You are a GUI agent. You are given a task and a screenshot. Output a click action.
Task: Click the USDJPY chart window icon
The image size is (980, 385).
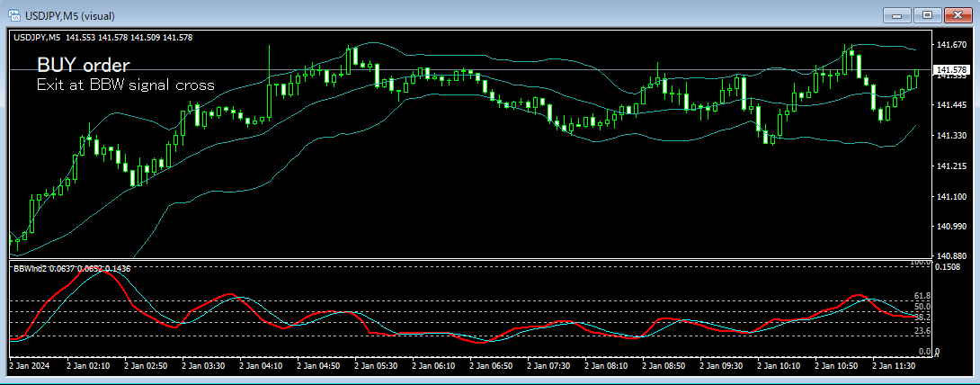click(13, 15)
